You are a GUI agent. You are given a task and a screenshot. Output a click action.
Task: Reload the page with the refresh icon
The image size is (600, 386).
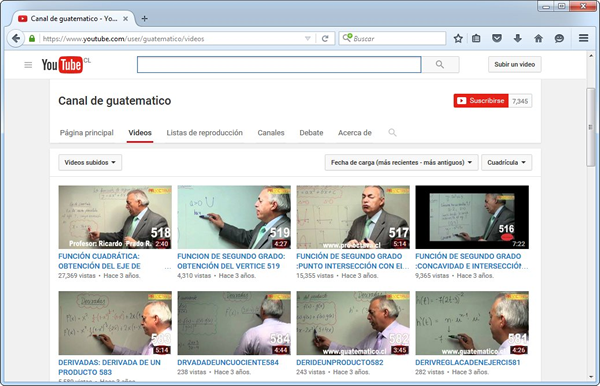325,39
